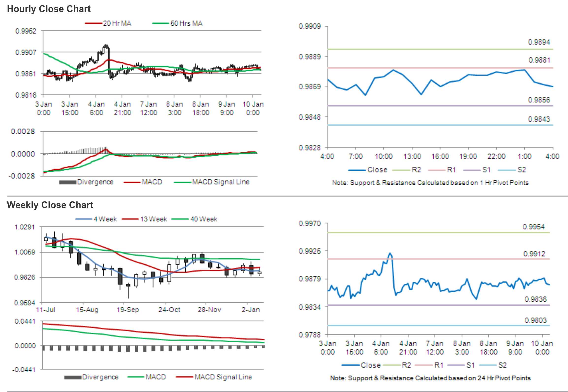Image resolution: width=568 pixels, height=392 pixels.
Task: Click the red 20 Hr MA legend line
Action: pyautogui.click(x=94, y=23)
